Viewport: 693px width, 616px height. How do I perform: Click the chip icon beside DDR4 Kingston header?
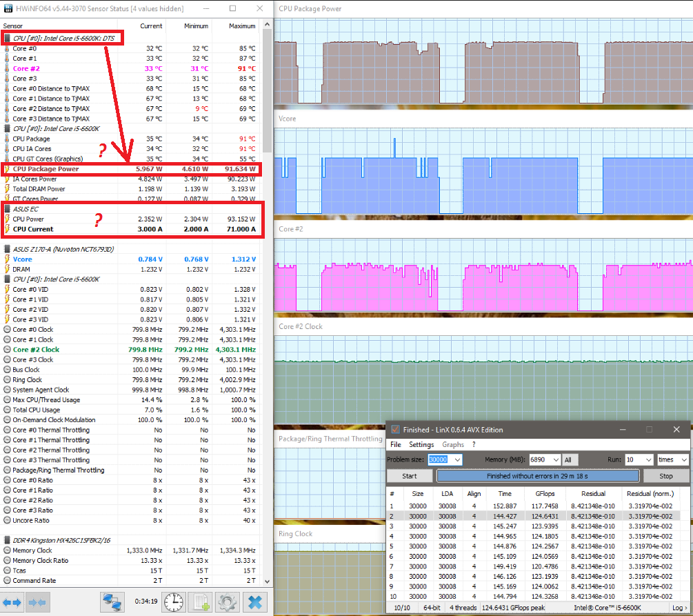7,540
